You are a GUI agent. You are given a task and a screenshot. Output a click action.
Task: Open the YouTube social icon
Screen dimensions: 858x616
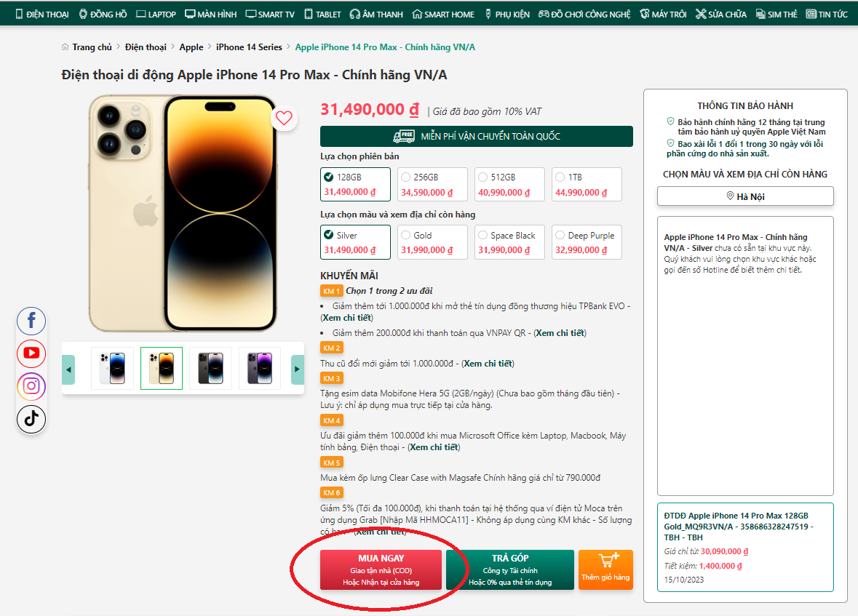tap(31, 353)
